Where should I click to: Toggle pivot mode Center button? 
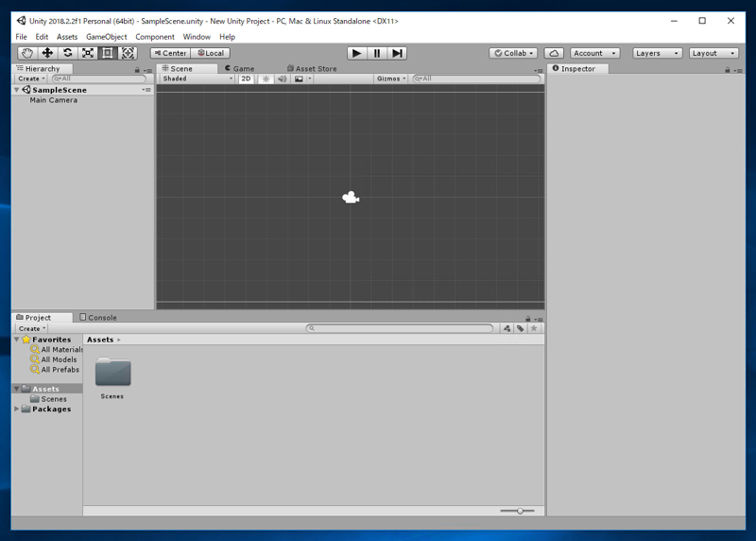(171, 53)
